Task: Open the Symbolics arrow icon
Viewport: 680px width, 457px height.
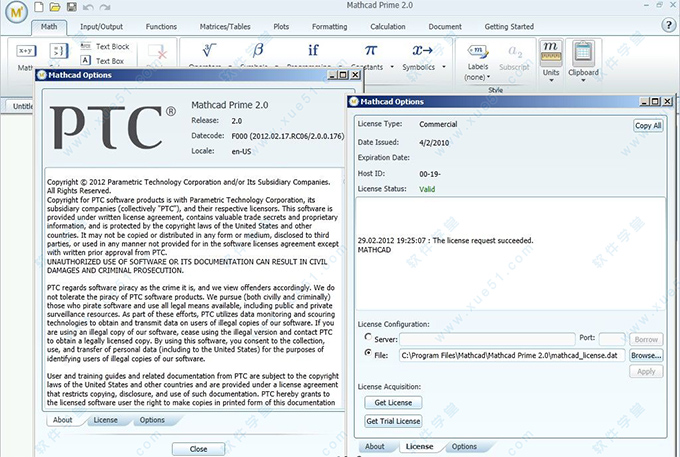Action: click(x=422, y=50)
